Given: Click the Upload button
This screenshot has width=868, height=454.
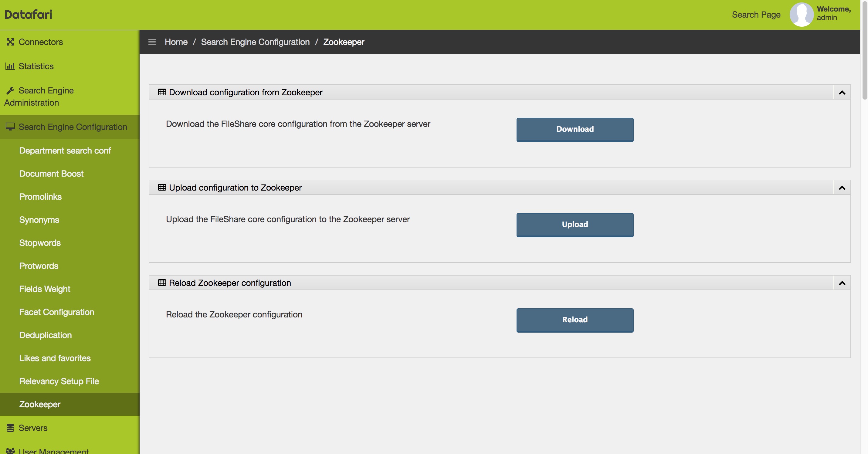Looking at the screenshot, I should [x=575, y=225].
